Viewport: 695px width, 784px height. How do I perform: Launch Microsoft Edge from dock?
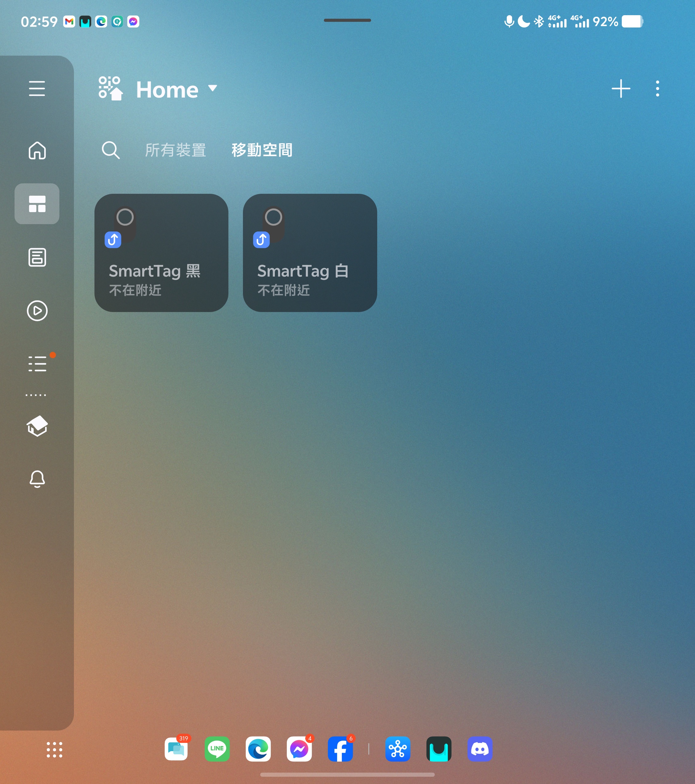tap(258, 749)
